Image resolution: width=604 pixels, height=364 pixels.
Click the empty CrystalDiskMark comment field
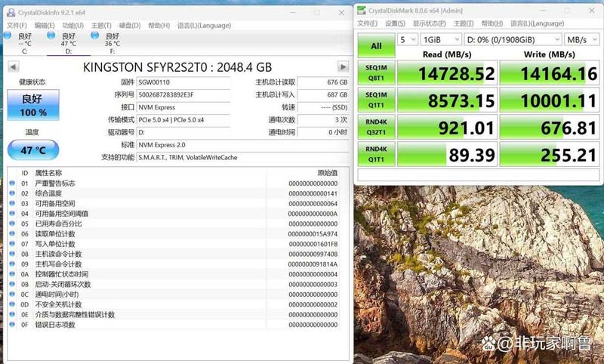click(x=479, y=174)
